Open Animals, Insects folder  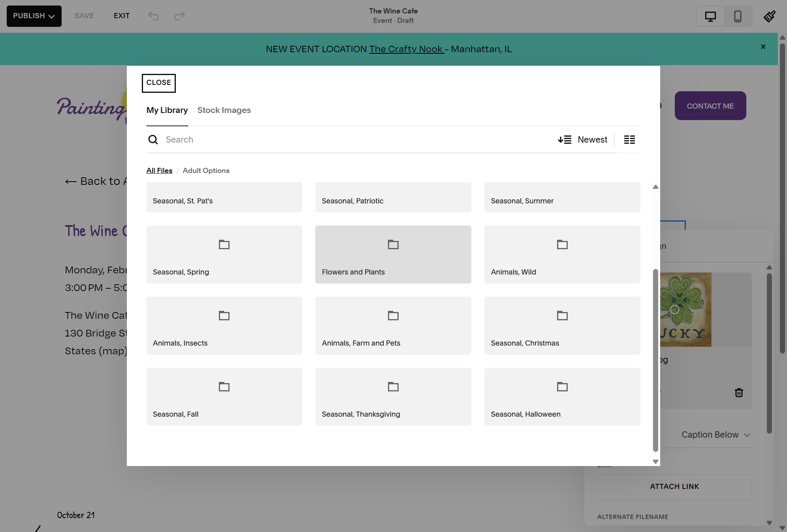tap(224, 325)
